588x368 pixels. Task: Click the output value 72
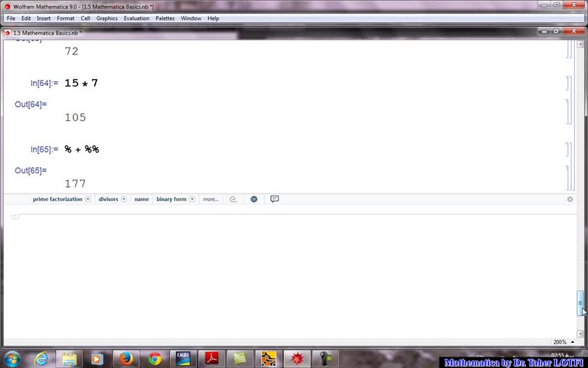[72, 51]
